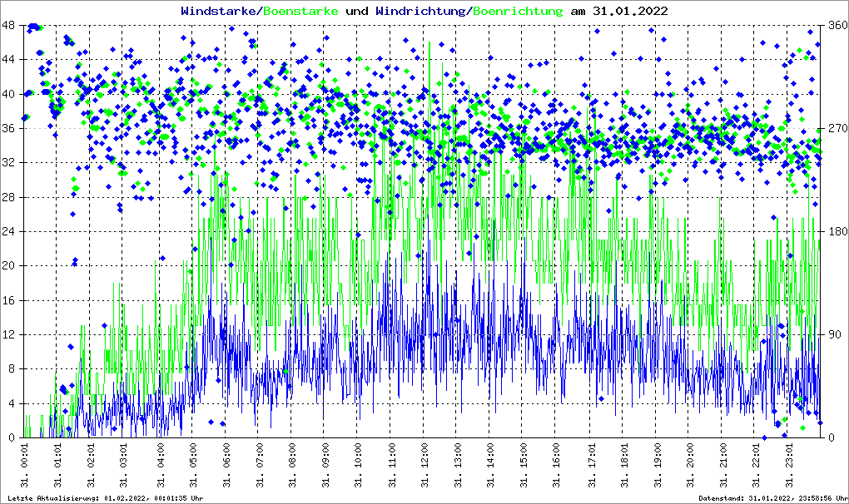849x504 pixels.
Task: Click the 360 degree label on right axis
Action: click(x=836, y=25)
